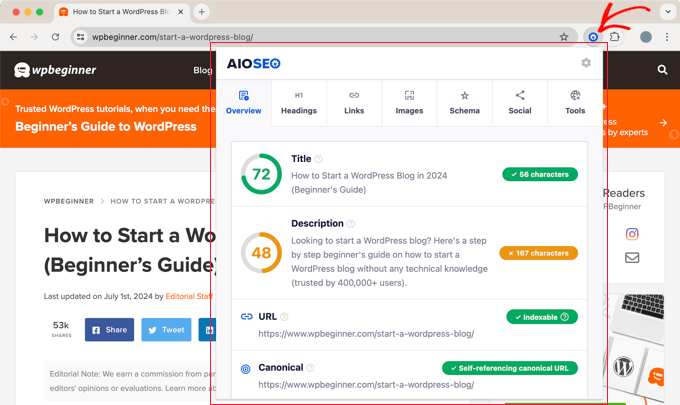Click the Title help question icon
The image size is (680, 405).
(318, 159)
